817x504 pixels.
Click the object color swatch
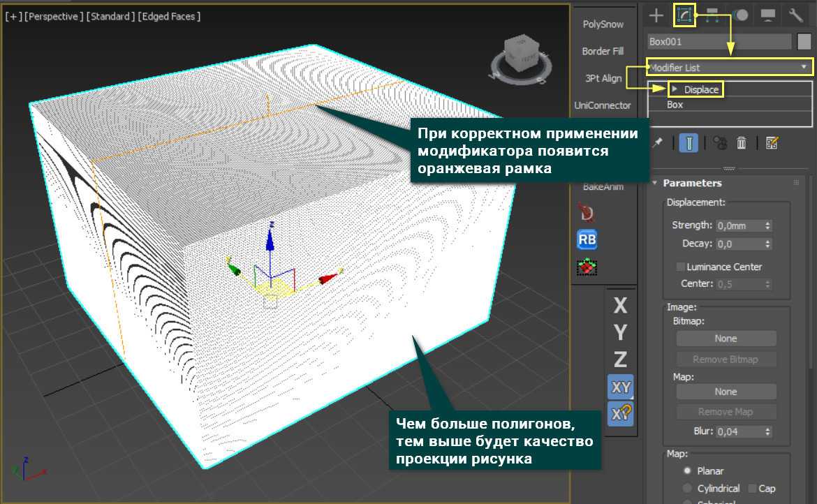804,41
